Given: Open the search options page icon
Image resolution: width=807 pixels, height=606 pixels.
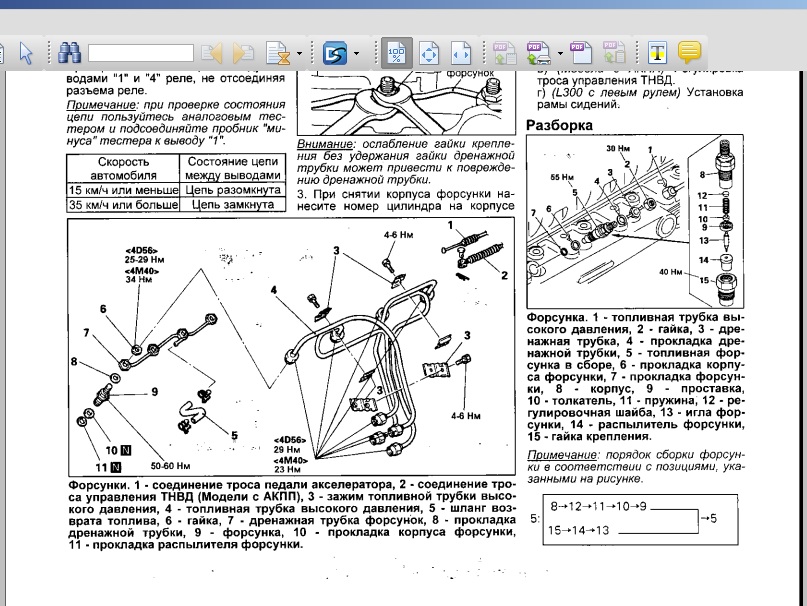Looking at the screenshot, I should click(276, 52).
